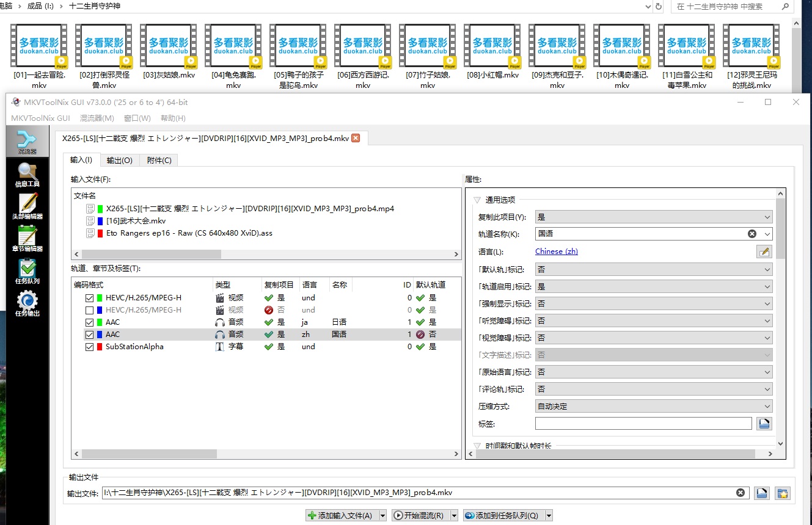Click the language edit pencil icon
Image resolution: width=812 pixels, height=525 pixels.
tap(764, 252)
